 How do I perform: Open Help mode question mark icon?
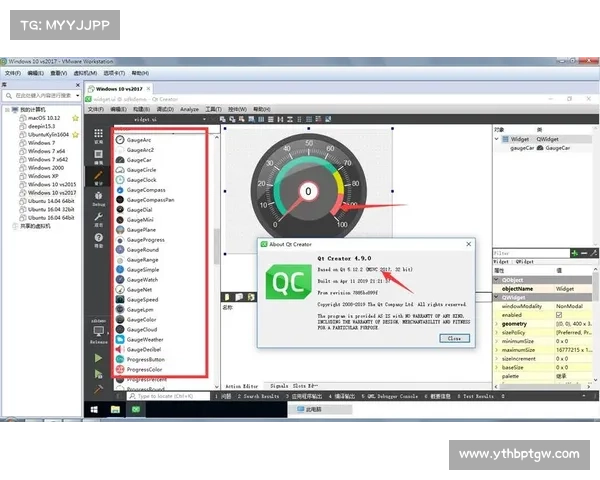[x=98, y=240]
